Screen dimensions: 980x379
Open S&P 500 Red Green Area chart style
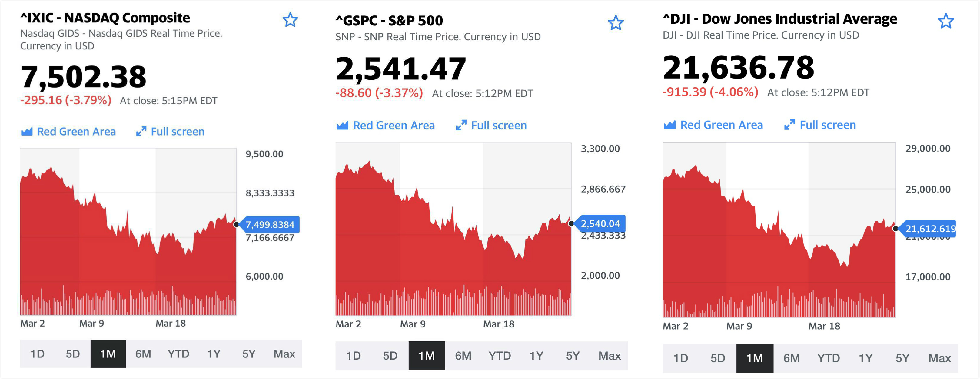tap(394, 125)
